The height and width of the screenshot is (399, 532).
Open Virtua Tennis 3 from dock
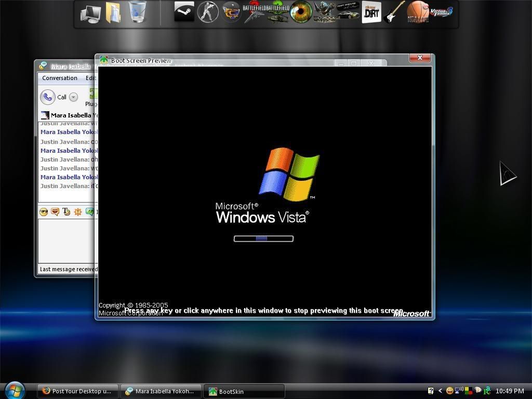(x=442, y=12)
